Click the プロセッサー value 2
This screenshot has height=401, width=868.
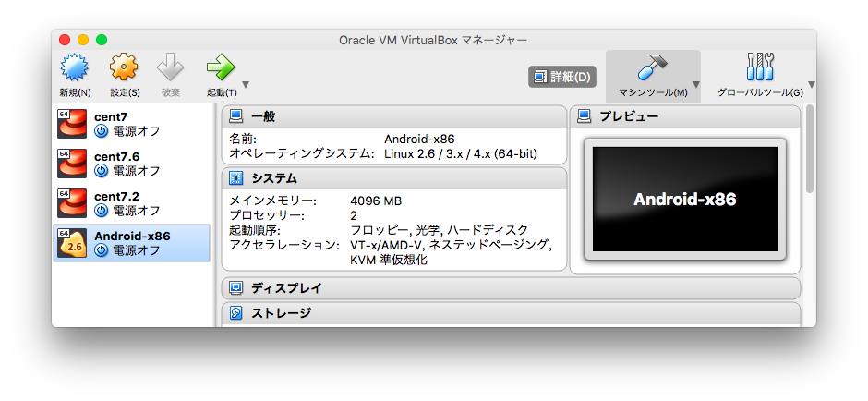click(x=354, y=215)
